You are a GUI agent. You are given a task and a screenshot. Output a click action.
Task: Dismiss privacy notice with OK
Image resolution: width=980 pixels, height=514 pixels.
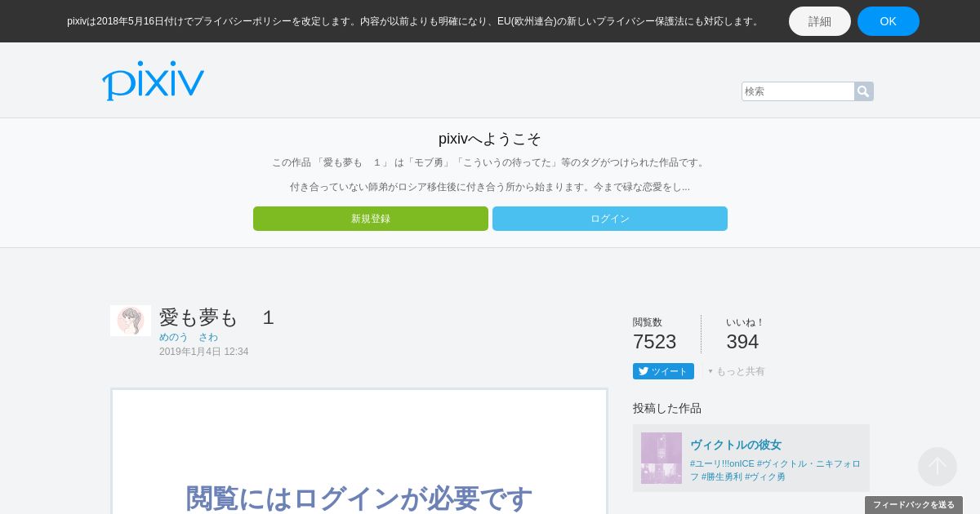[889, 21]
